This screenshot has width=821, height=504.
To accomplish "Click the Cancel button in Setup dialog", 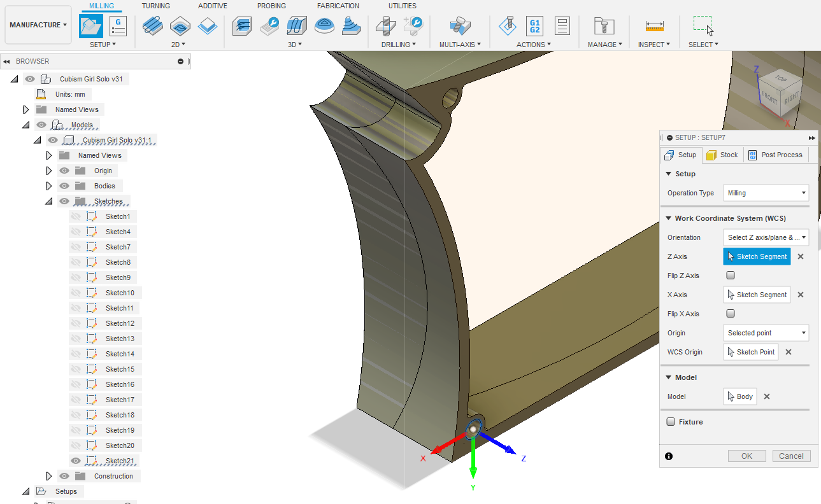I will (792, 456).
